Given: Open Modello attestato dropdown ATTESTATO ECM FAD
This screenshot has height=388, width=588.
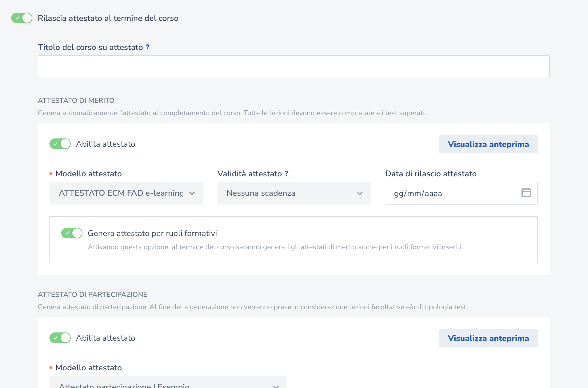Looking at the screenshot, I should coord(121,193).
